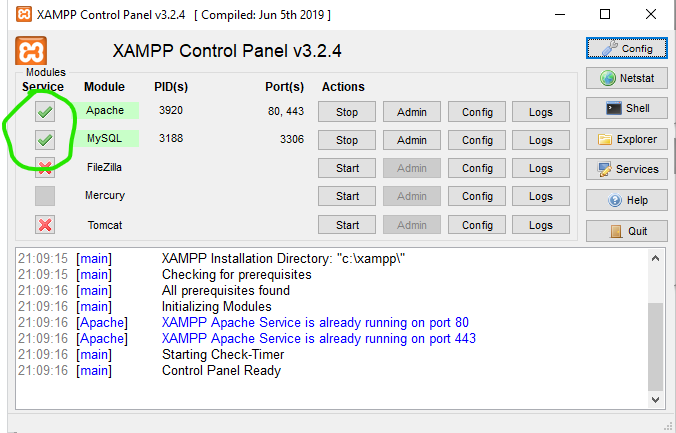Screen dimensions: 676x433
Task: Stop the MySQL module
Action: [x=347, y=140]
